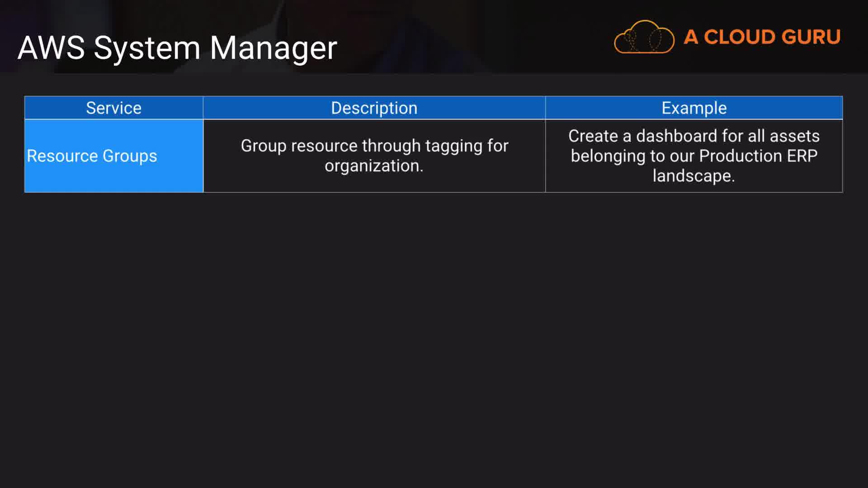Click the orange cloud logo icon
This screenshot has height=488, width=868.
tap(644, 38)
